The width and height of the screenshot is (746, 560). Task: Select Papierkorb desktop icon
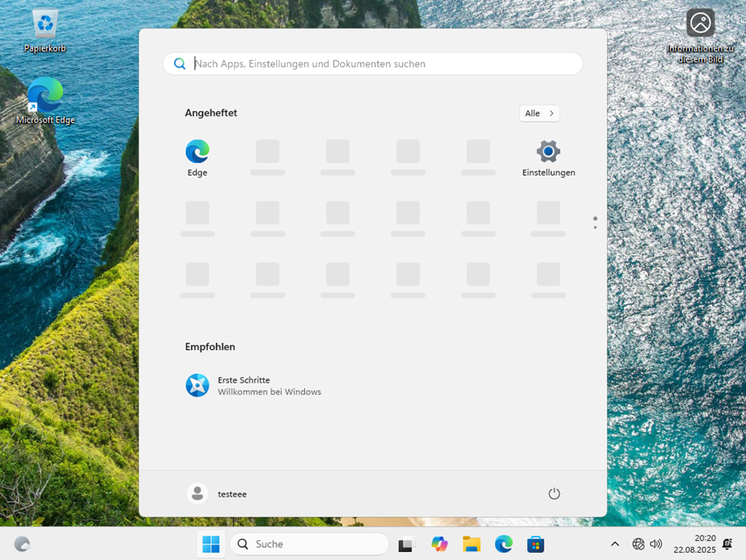(45, 32)
